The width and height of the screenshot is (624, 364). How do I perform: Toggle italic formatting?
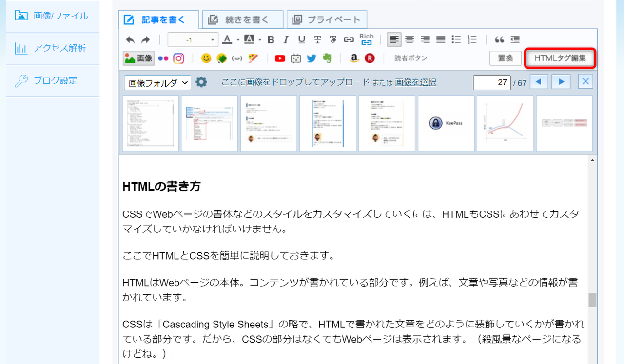coord(286,40)
